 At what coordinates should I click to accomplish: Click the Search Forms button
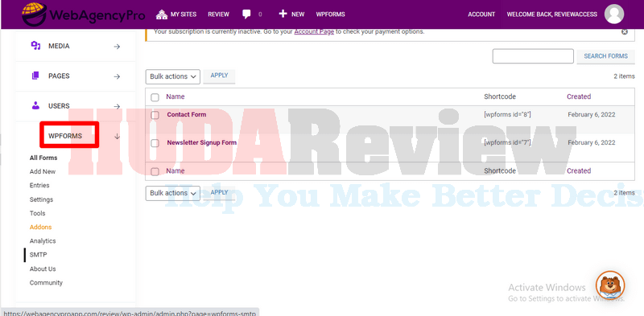(606, 56)
